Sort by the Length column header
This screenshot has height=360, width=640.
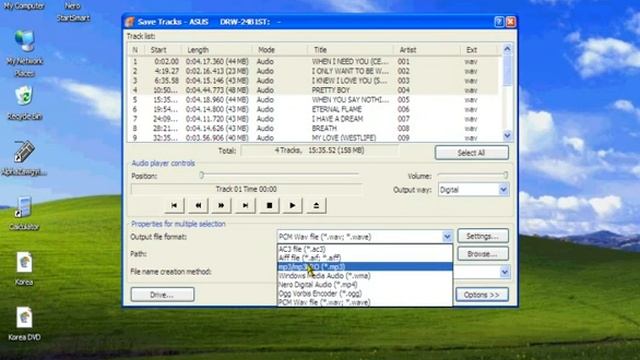point(217,50)
